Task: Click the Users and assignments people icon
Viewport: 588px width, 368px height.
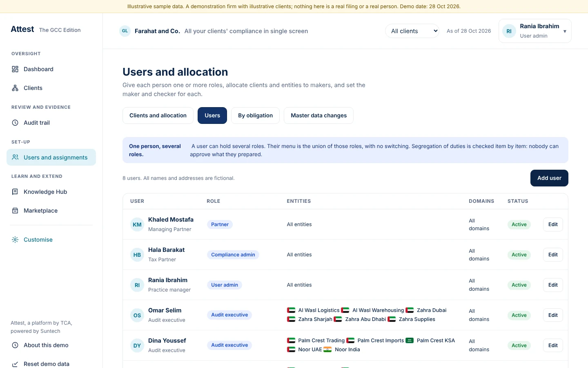Action: [x=15, y=157]
